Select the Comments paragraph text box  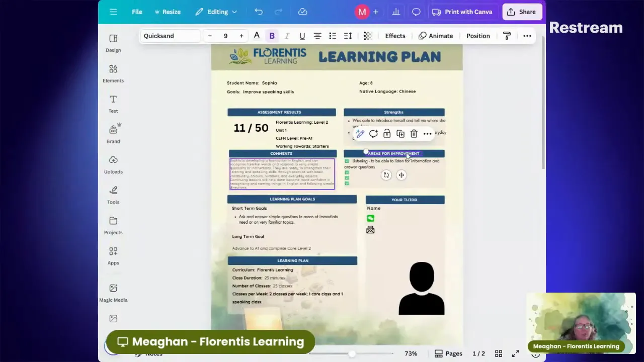tap(282, 174)
